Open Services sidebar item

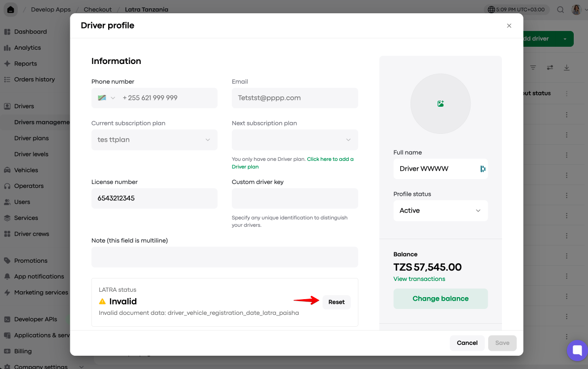pyautogui.click(x=26, y=218)
